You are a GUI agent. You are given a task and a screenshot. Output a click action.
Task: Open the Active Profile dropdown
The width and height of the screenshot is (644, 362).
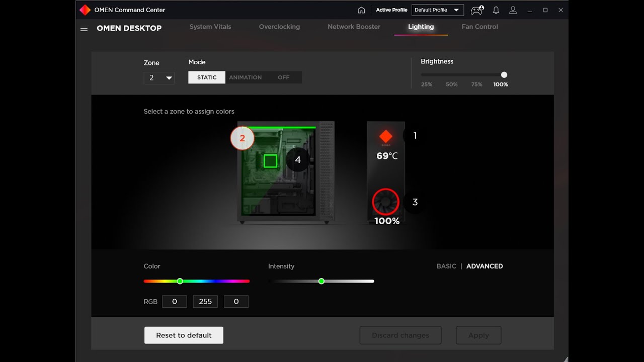tap(437, 10)
